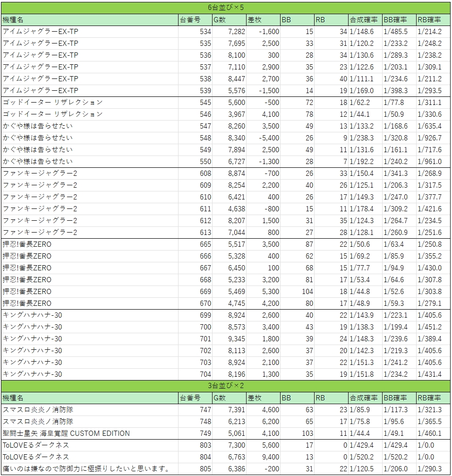Image resolution: width=452 pixels, height=476 pixels.
Task: Click machine number cell 803
Action: pyautogui.click(x=196, y=446)
